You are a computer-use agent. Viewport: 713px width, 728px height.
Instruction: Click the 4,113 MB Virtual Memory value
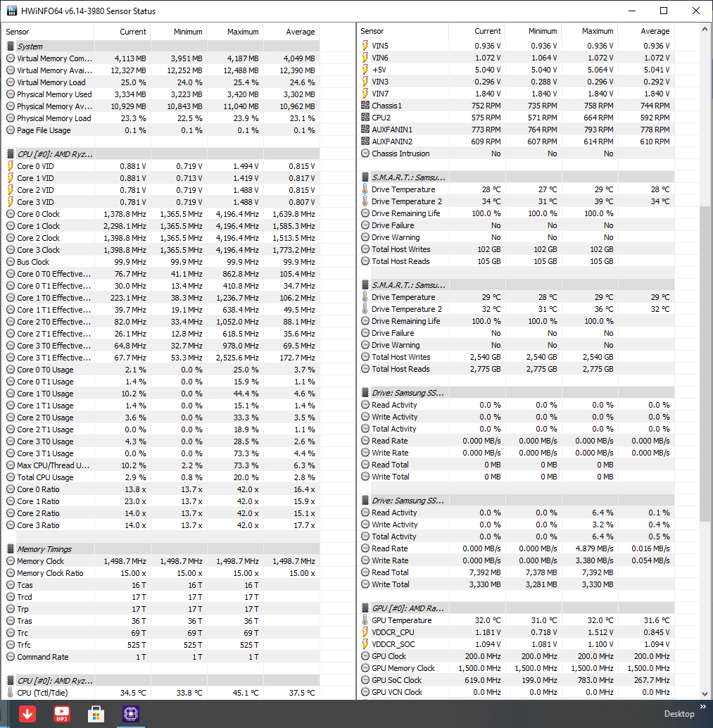(x=130, y=58)
